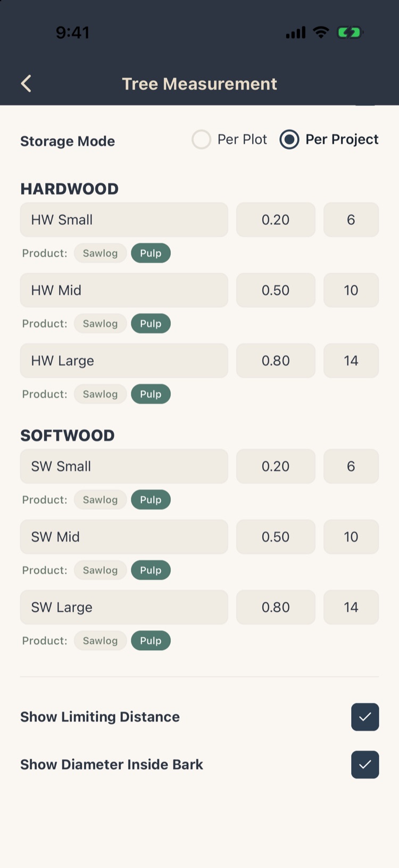The height and width of the screenshot is (868, 399).
Task: Set HW Large product to Sawlog
Action: pos(100,394)
